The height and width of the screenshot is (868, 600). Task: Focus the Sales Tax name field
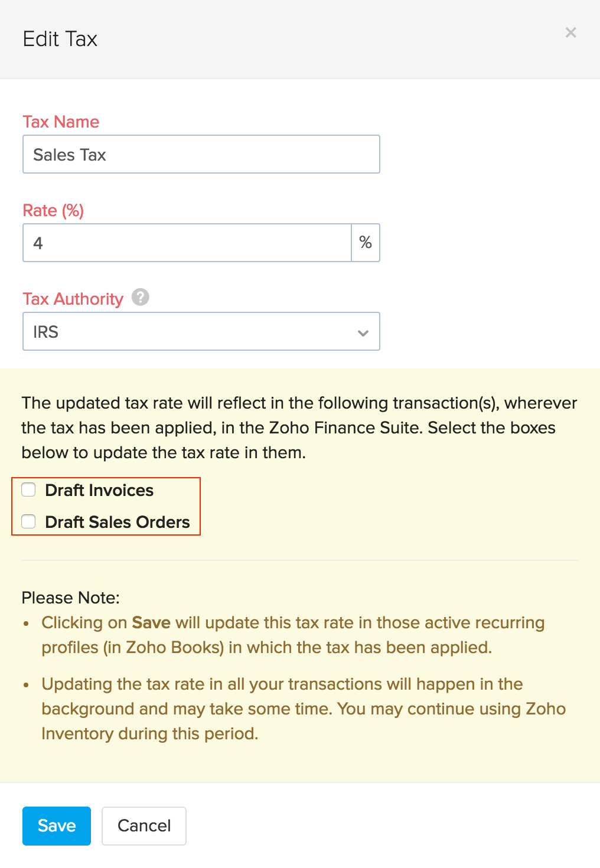point(201,154)
